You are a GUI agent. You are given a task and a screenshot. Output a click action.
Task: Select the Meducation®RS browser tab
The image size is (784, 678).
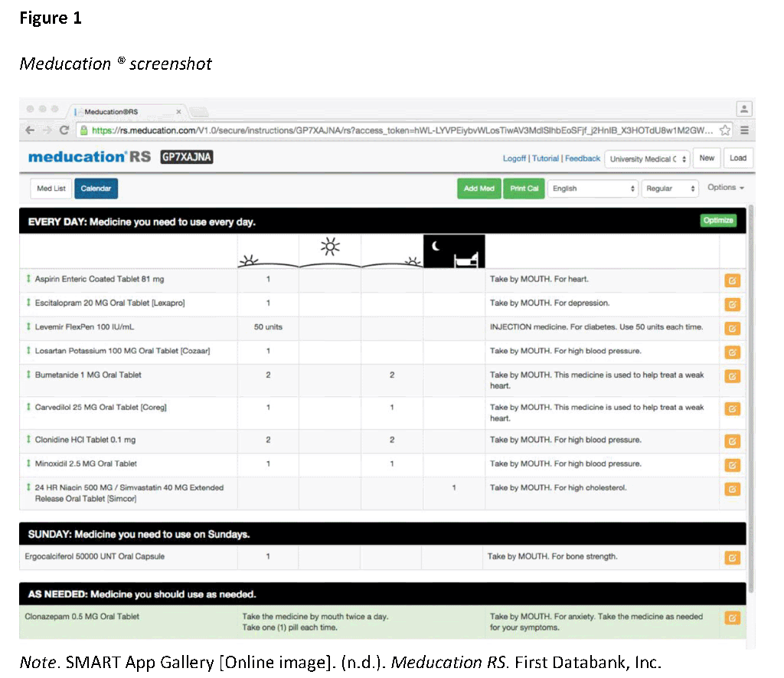point(128,112)
